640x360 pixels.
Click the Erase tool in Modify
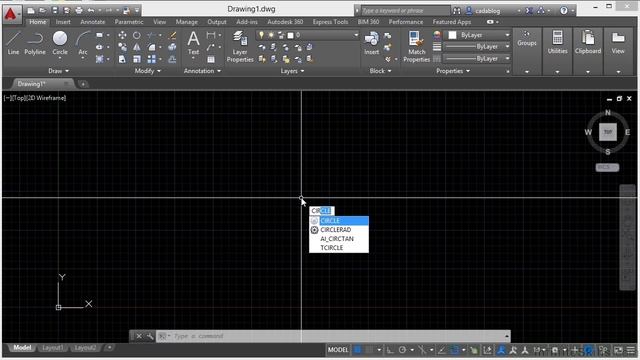click(172, 36)
